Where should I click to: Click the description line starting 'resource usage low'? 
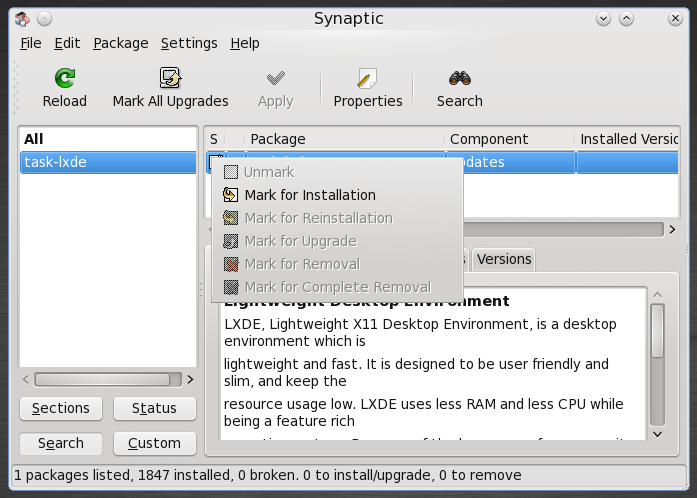423,412
